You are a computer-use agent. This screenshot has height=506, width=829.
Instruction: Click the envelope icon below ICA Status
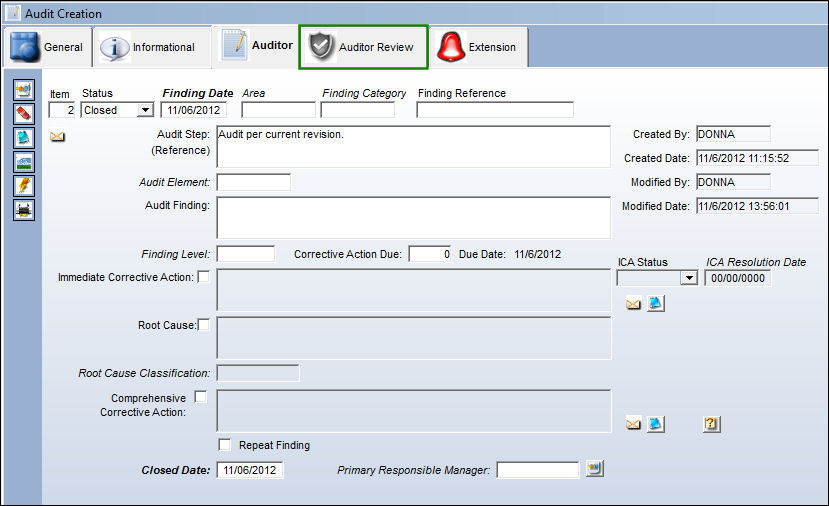click(633, 304)
